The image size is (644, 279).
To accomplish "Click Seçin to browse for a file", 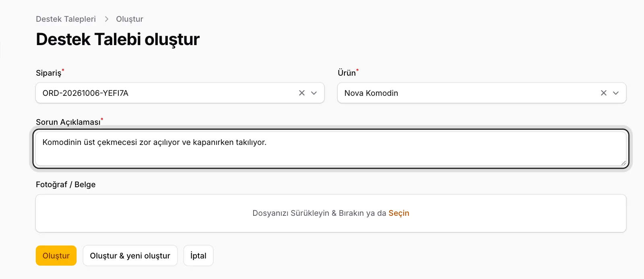I will click(399, 213).
